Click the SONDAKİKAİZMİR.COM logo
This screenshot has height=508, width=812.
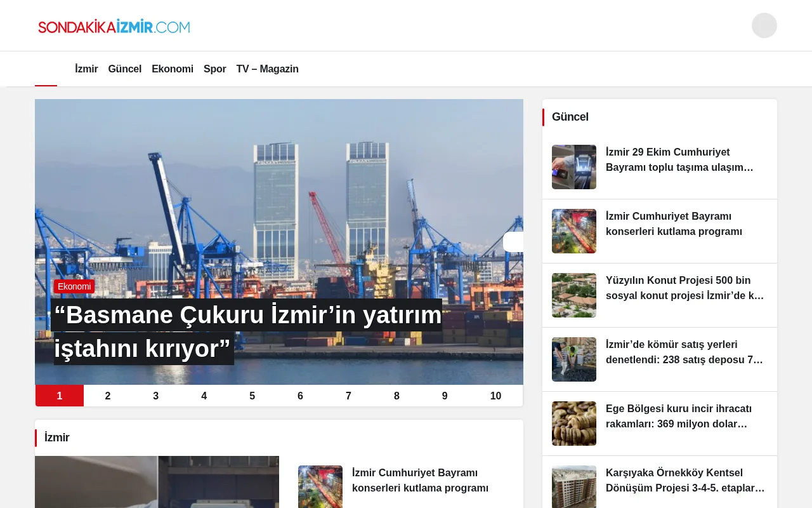tap(114, 25)
